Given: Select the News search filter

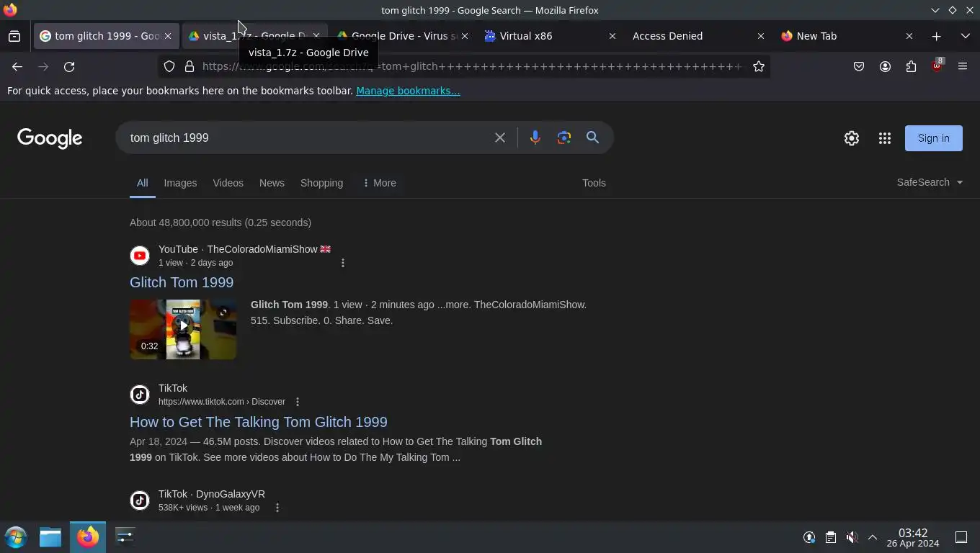Looking at the screenshot, I should (272, 183).
